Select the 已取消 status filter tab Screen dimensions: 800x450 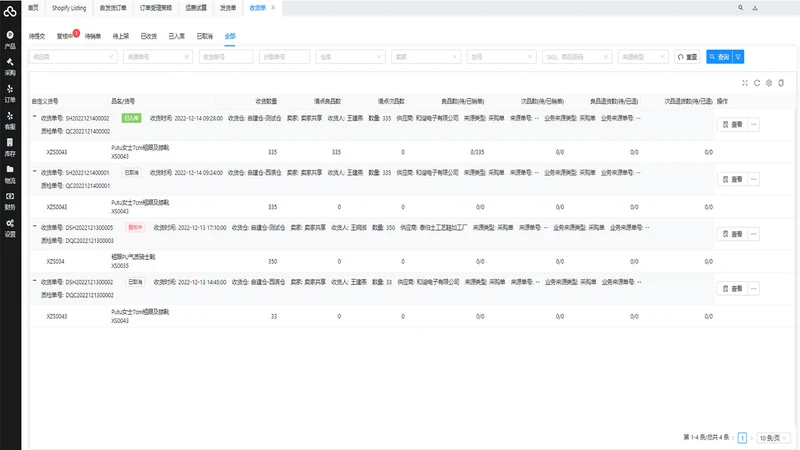205,36
